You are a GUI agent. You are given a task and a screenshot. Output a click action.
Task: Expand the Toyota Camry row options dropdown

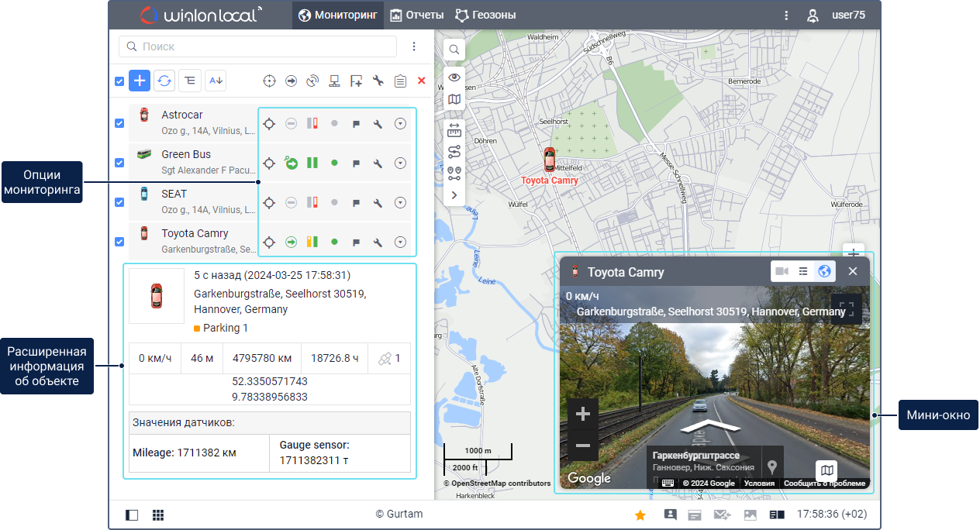(x=400, y=243)
